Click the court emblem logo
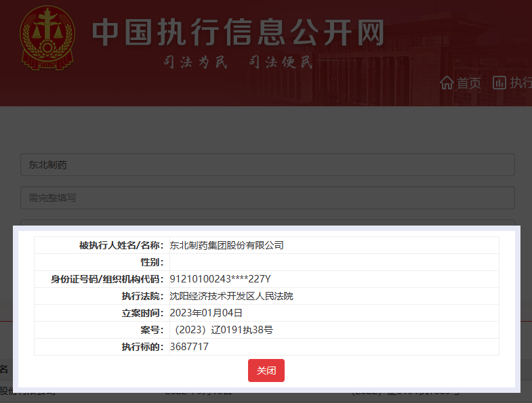Image resolution: width=532 pixels, height=403 pixels. [x=47, y=38]
